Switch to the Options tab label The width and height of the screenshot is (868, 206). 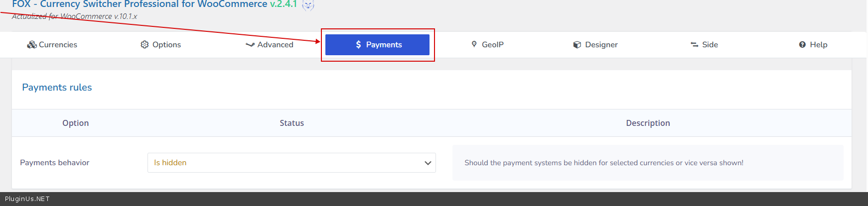(x=166, y=45)
